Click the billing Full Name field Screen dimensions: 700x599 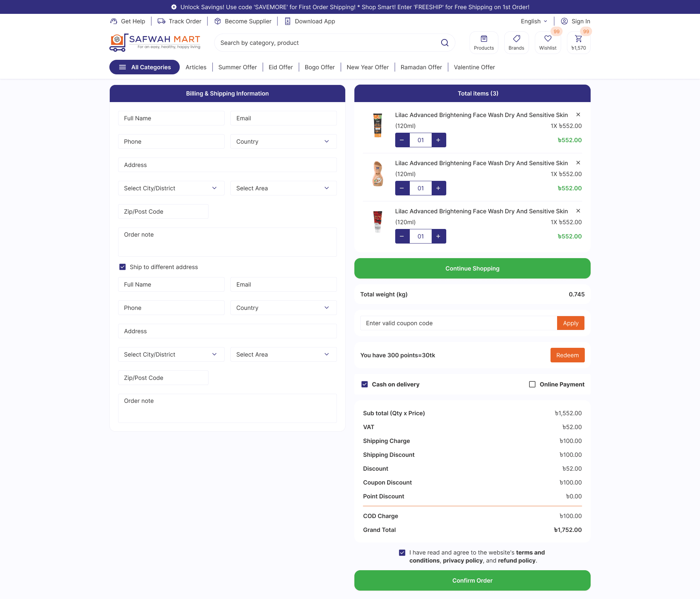(x=171, y=118)
